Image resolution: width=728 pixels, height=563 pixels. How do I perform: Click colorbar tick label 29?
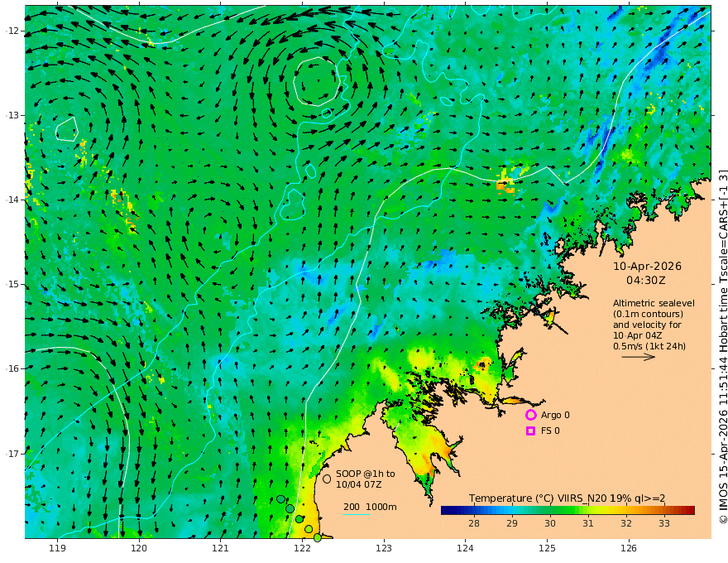click(511, 523)
